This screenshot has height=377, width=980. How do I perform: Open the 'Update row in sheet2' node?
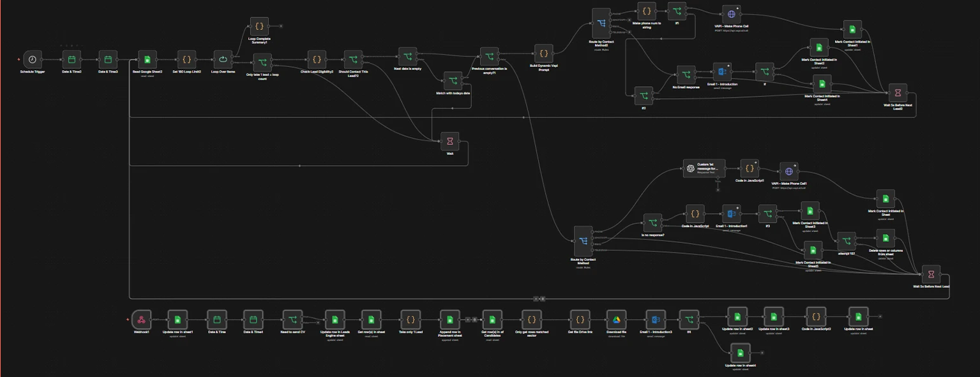(737, 316)
